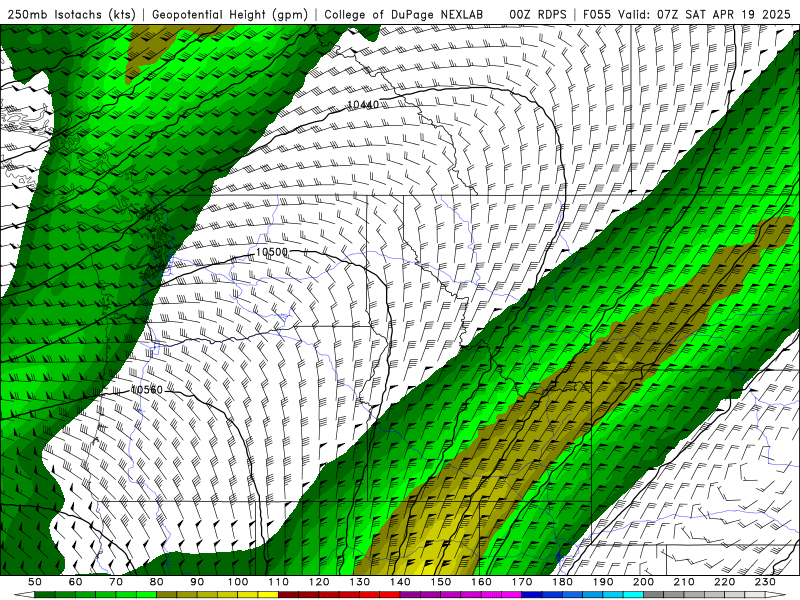Click the 140 value on the color scale

[401, 582]
